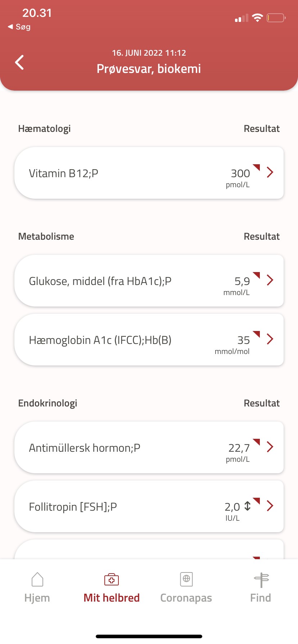Expand Follitropin [FSH];P chevron

coord(270,506)
